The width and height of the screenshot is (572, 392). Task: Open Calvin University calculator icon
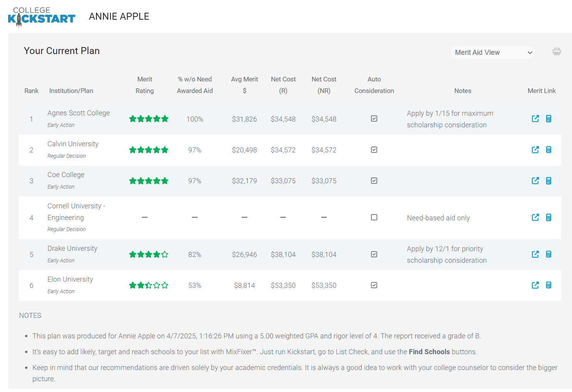(x=548, y=150)
